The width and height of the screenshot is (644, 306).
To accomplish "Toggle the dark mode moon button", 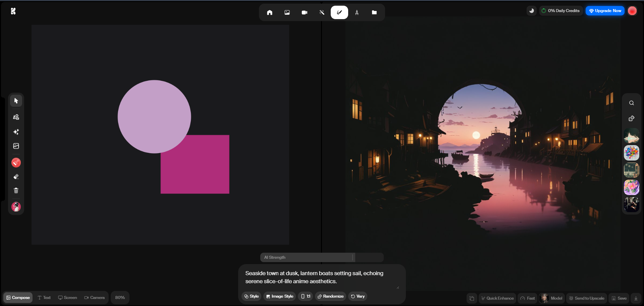I will (x=531, y=11).
